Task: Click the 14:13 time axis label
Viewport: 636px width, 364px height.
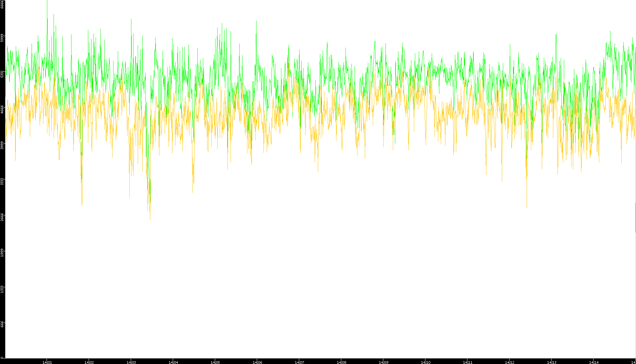Action: (x=552, y=362)
